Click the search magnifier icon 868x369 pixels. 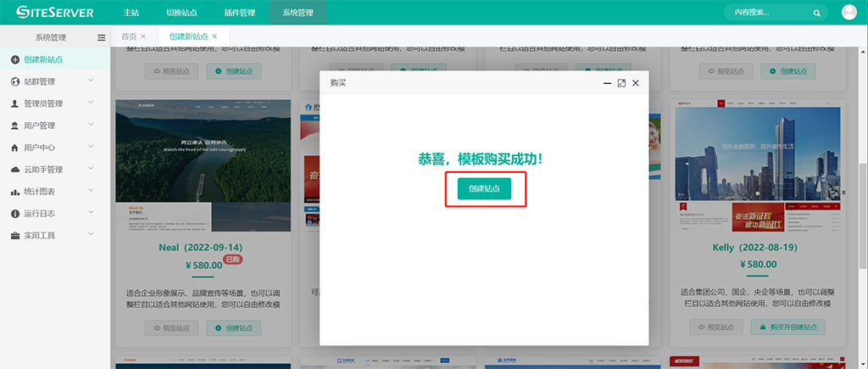[816, 13]
